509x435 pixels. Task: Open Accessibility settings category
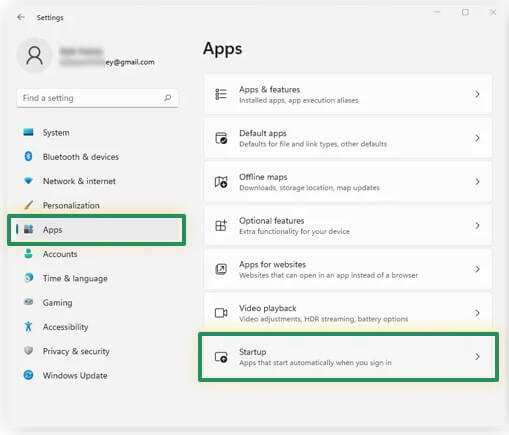click(97, 327)
